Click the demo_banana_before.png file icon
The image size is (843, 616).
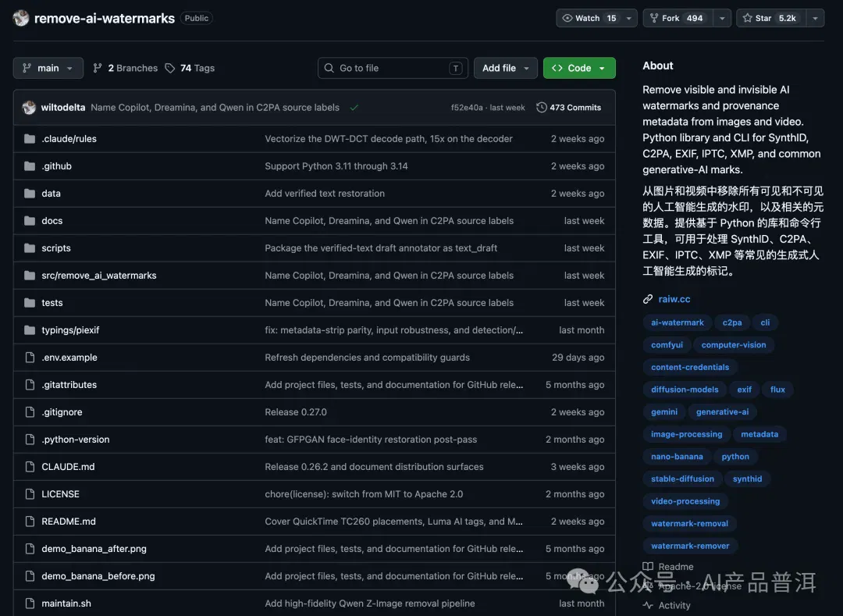click(30, 576)
